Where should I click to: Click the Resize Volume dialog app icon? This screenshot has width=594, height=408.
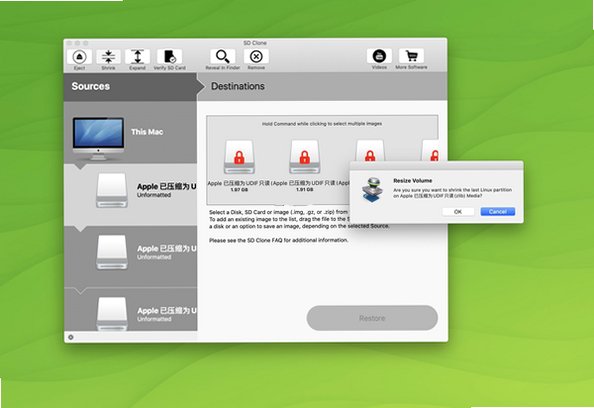coord(372,190)
